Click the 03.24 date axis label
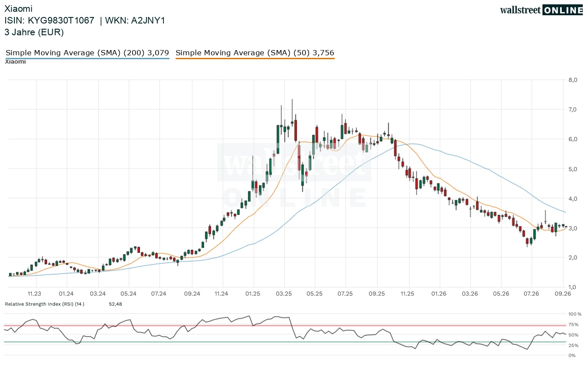This screenshot has height=367, width=588. (x=98, y=294)
